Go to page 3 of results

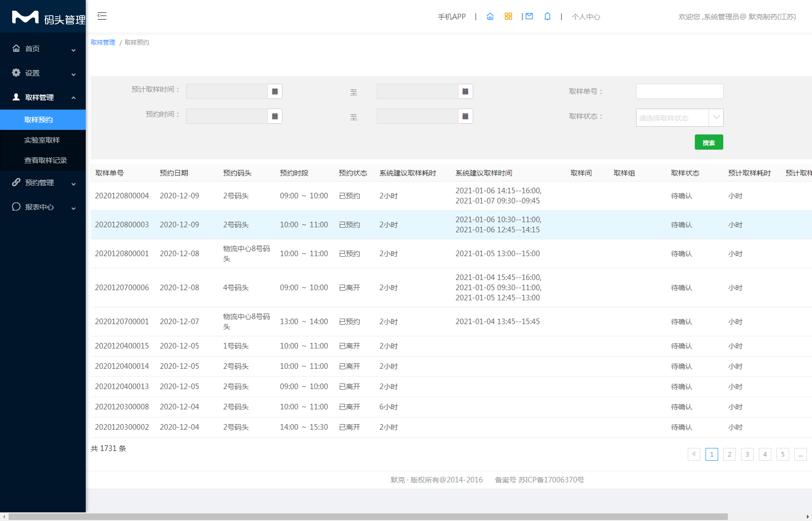coord(747,454)
